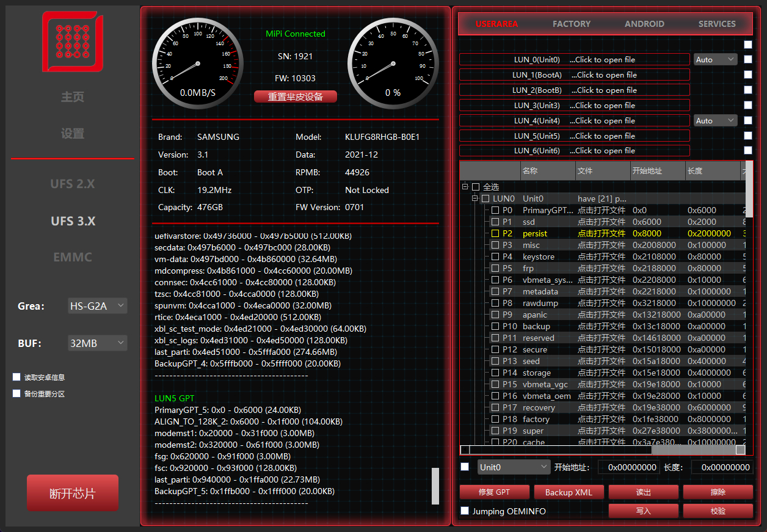
Task: Click 点击打开文件 for the P8 rawdump row
Action: [x=602, y=303]
